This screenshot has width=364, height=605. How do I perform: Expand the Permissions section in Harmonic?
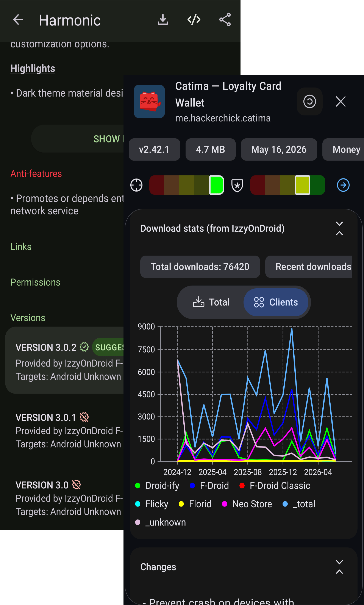click(35, 282)
